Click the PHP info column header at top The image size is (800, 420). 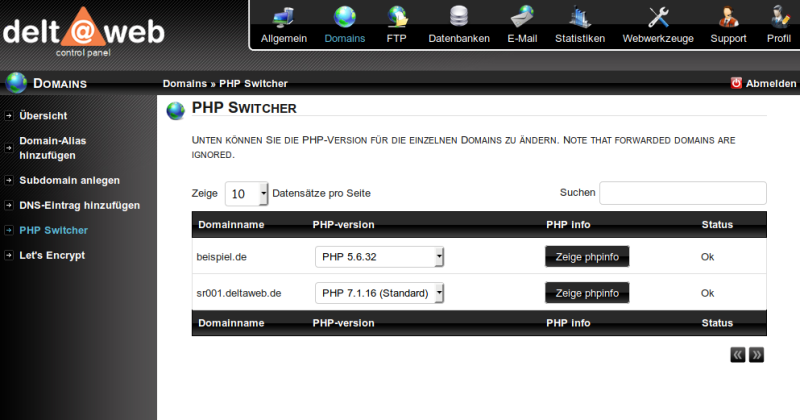[x=568, y=225]
